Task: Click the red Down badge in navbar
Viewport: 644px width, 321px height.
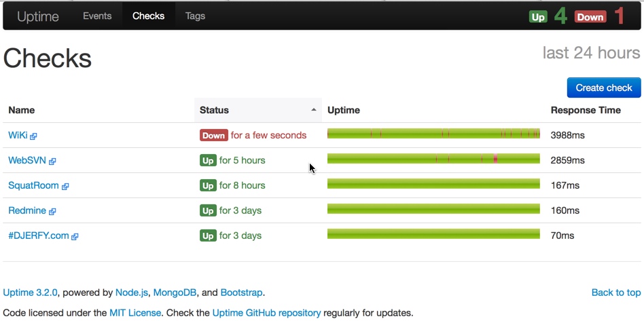Action: point(590,17)
